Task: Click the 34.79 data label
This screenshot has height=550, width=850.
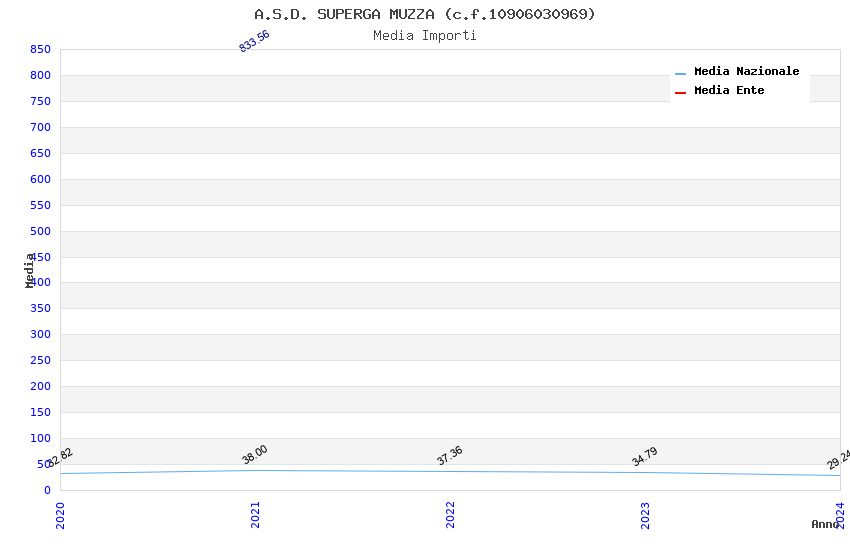Action: tap(645, 456)
